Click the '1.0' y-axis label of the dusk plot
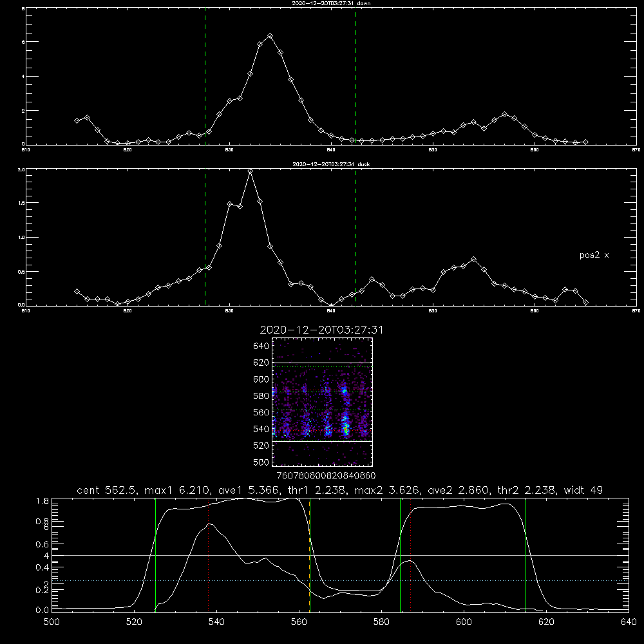The width and height of the screenshot is (644, 644). [x=21, y=238]
